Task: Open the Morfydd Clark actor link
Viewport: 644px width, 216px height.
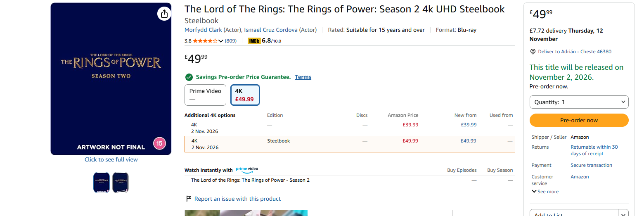Action: (x=203, y=30)
